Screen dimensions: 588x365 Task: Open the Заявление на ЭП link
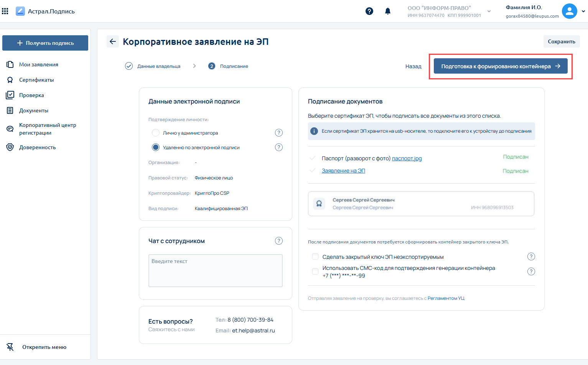(x=343, y=171)
